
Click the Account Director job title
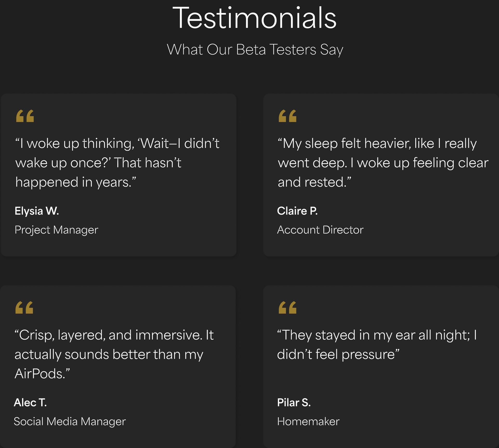click(x=320, y=230)
